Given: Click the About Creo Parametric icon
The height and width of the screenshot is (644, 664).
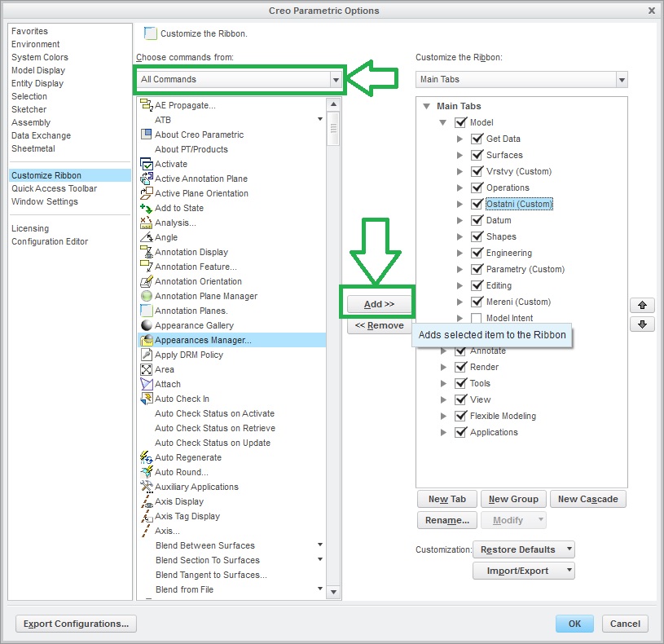Looking at the screenshot, I should (146, 135).
